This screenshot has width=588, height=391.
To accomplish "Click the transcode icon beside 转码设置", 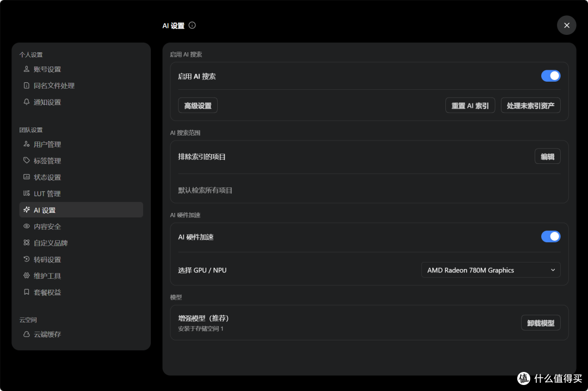I will pyautogui.click(x=26, y=259).
